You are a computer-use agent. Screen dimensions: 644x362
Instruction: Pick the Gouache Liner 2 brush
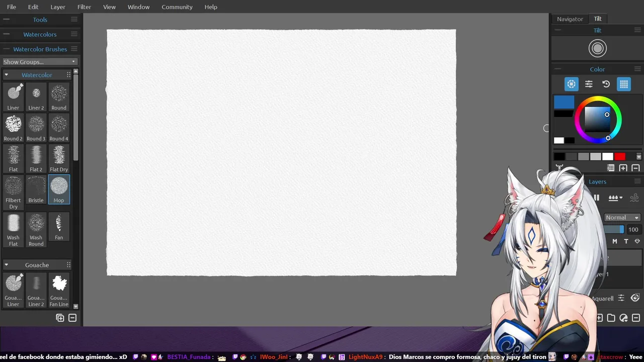point(36,290)
